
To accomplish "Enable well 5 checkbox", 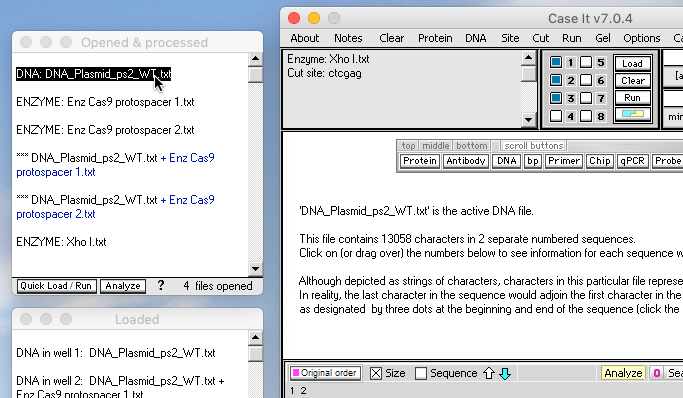I will 586,62.
